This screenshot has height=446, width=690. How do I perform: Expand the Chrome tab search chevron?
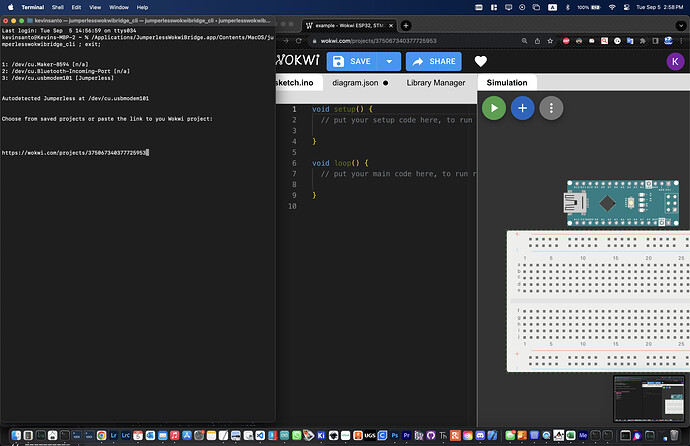pos(679,25)
